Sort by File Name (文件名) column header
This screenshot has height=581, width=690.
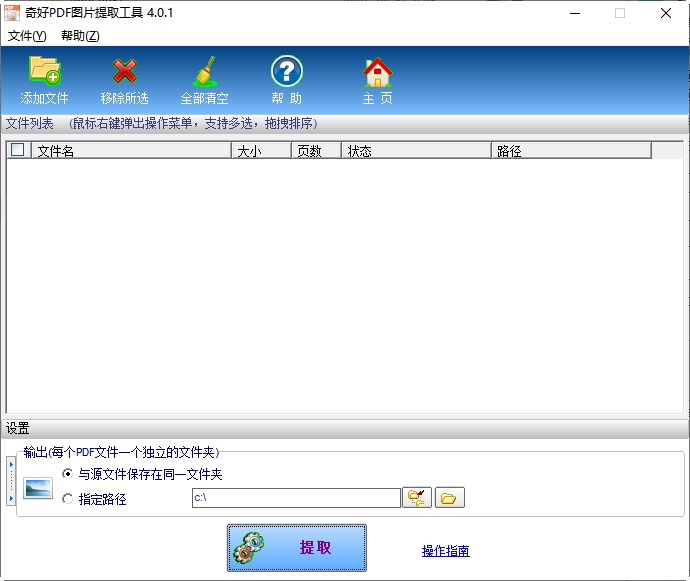[130, 151]
